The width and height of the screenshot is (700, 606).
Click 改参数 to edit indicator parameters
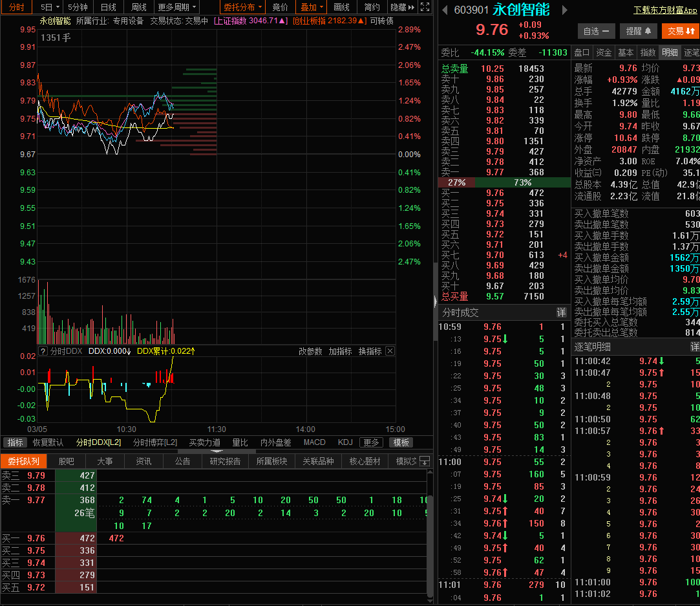(x=310, y=351)
